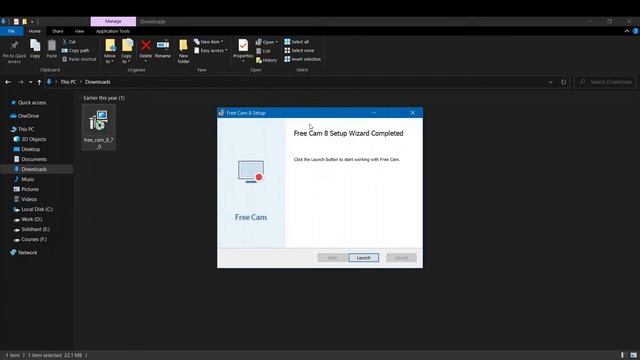Screen dimensions: 640x360
Task: Click Select all in ribbon
Action: click(297, 42)
